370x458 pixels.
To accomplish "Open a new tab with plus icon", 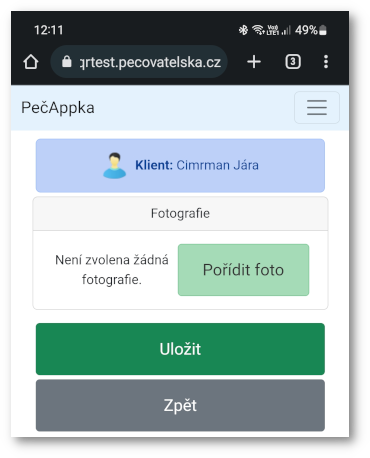I will [x=254, y=62].
